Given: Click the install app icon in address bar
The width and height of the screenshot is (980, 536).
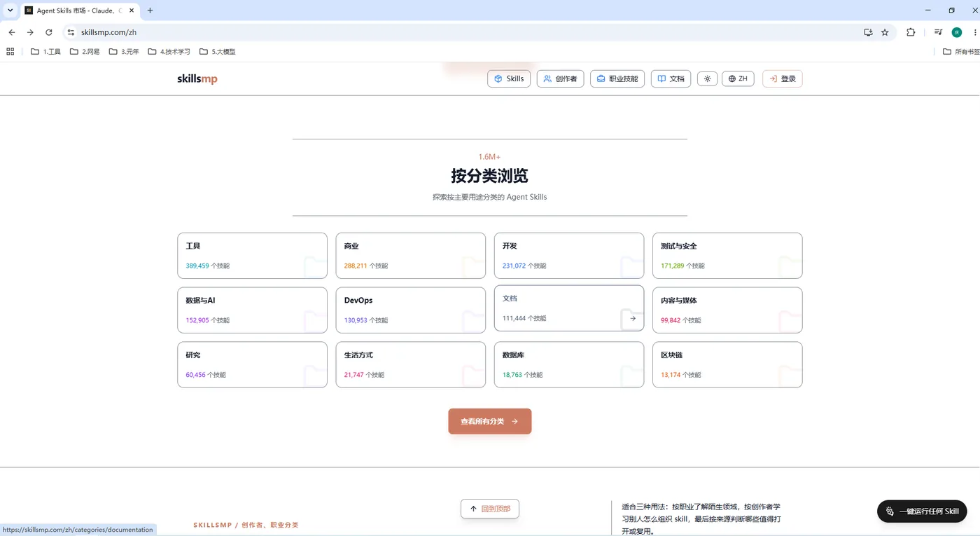Looking at the screenshot, I should click(x=868, y=32).
